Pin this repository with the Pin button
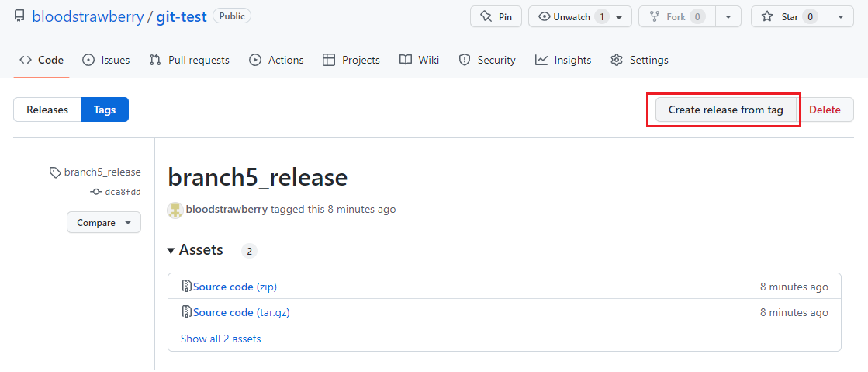 tap(496, 16)
